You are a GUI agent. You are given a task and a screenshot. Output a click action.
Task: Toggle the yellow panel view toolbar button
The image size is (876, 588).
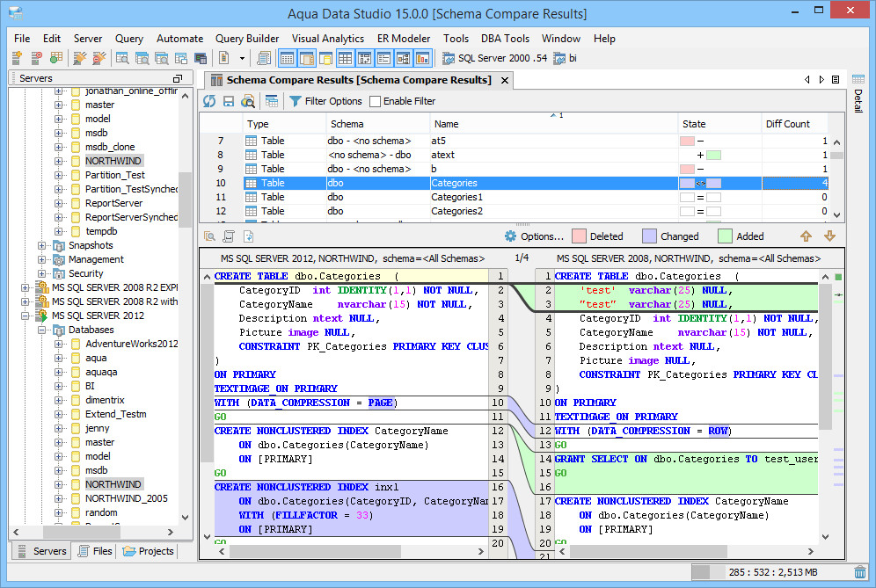[x=325, y=57]
